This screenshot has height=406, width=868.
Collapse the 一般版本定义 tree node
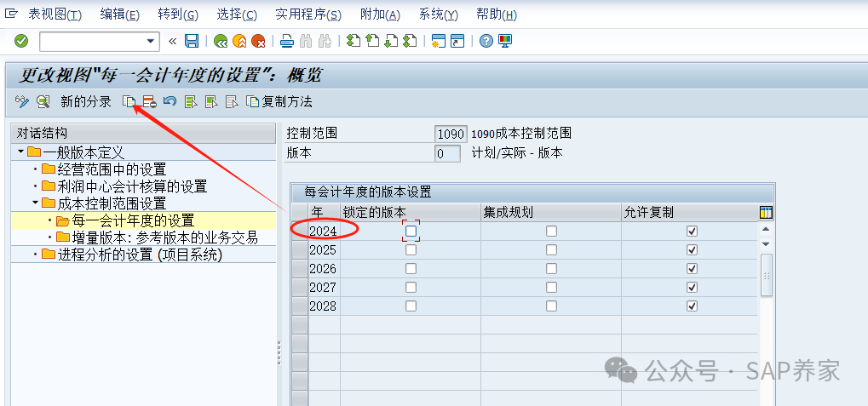tap(20, 152)
